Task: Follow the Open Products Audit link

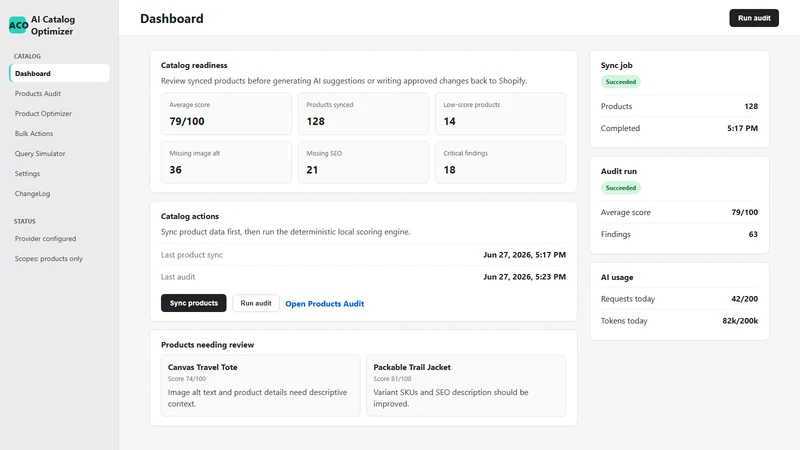Action: click(324, 304)
